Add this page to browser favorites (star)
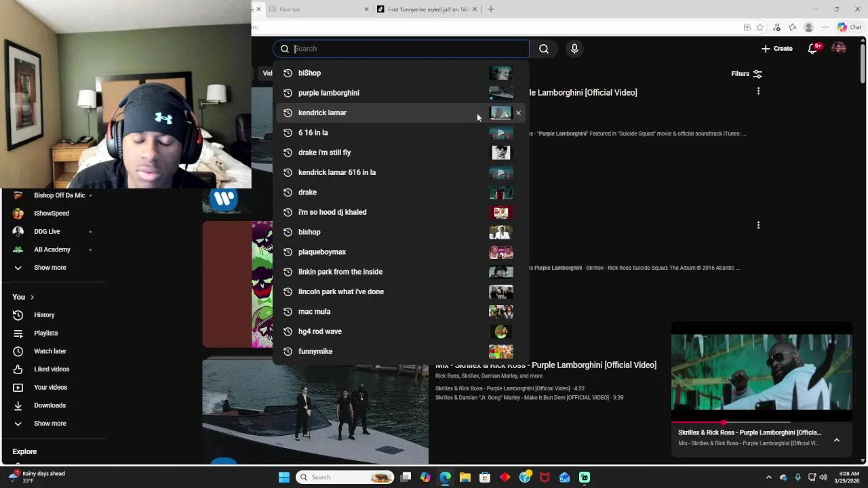The width and height of the screenshot is (868, 488). pyautogui.click(x=760, y=27)
